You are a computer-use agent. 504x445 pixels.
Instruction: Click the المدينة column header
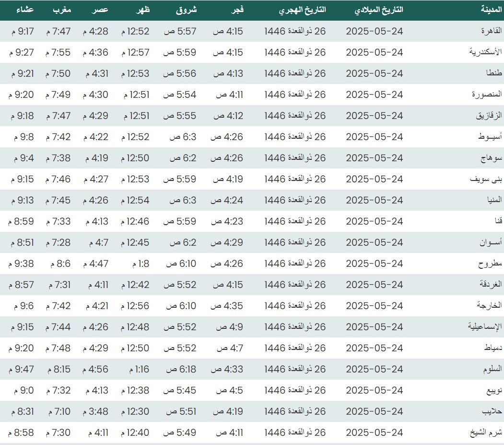pyautogui.click(x=491, y=10)
